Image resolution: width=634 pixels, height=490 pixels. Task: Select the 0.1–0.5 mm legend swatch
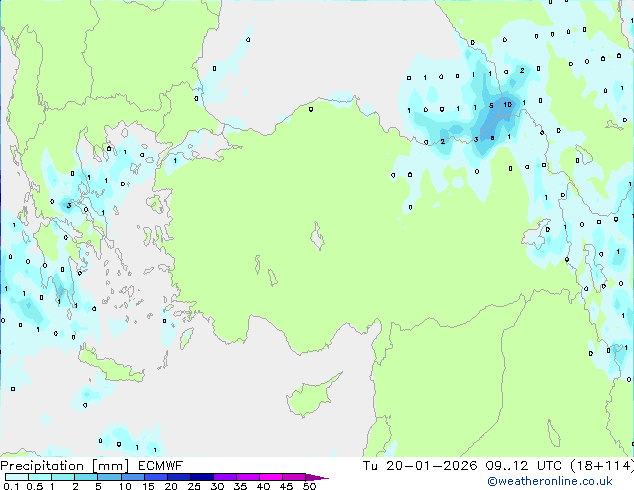[x=17, y=477]
